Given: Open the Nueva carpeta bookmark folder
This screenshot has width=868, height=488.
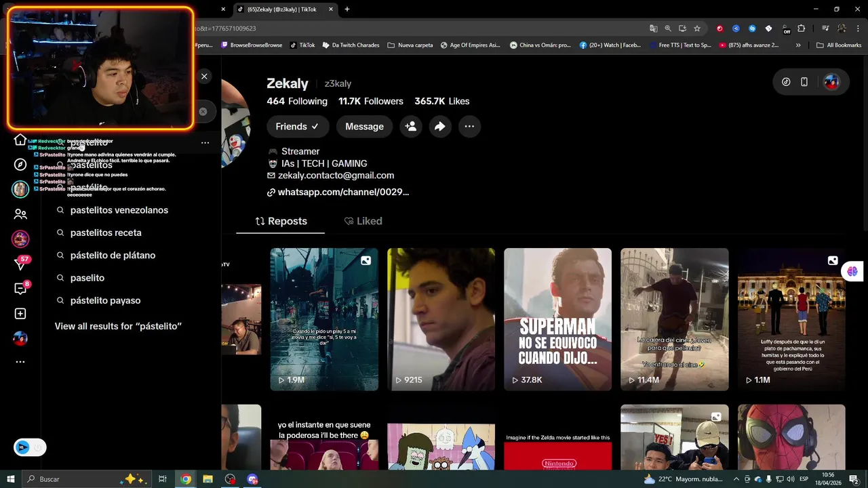Looking at the screenshot, I should [x=410, y=45].
